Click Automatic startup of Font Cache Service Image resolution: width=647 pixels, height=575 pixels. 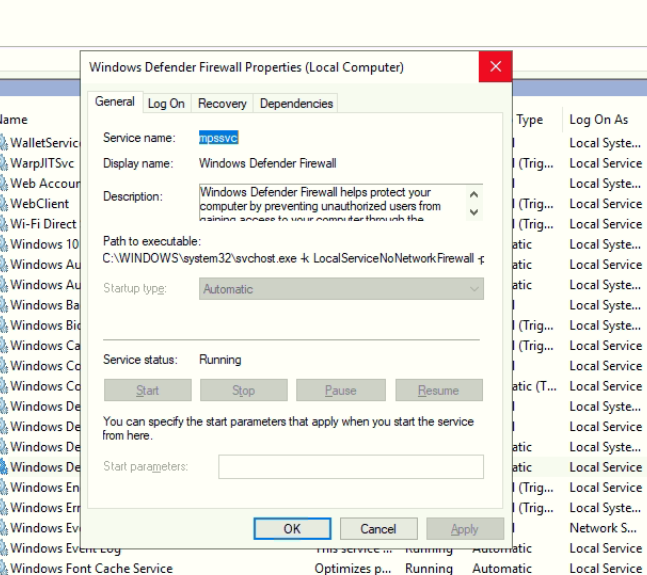point(502,568)
